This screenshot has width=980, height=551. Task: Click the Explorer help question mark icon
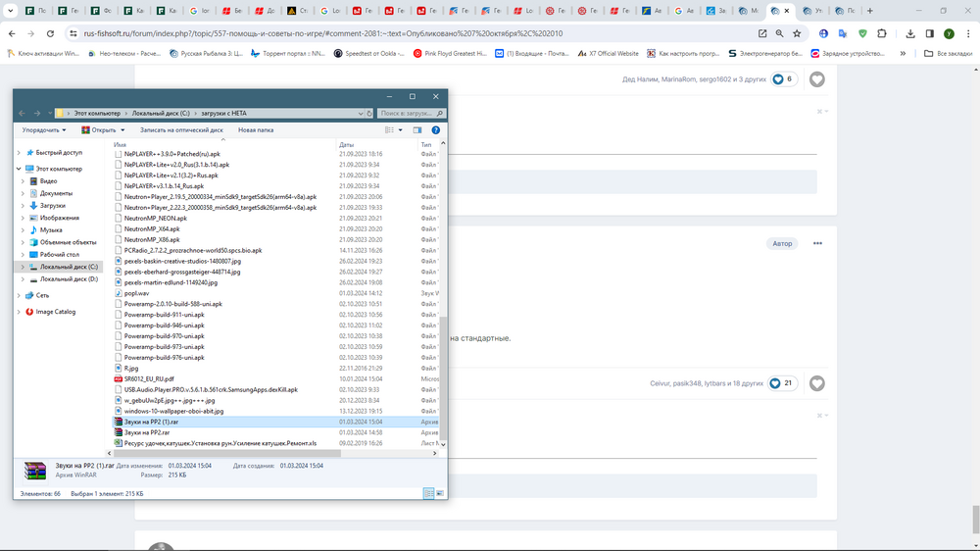(x=436, y=129)
